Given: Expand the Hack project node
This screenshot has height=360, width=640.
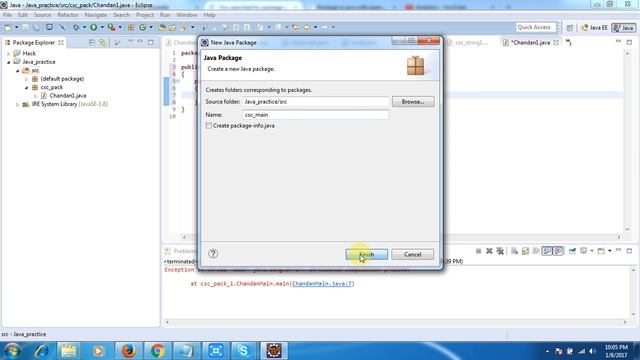Looking at the screenshot, I should tap(9, 53).
